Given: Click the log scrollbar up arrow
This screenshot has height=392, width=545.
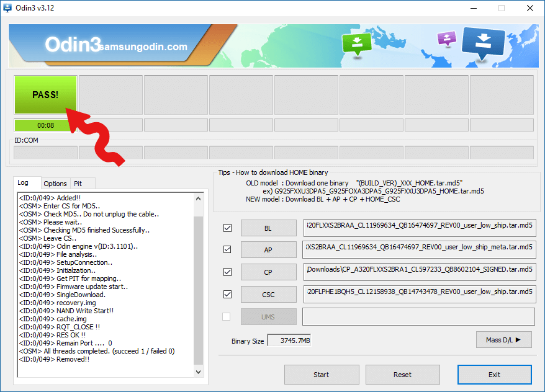Looking at the screenshot, I should tap(198, 198).
